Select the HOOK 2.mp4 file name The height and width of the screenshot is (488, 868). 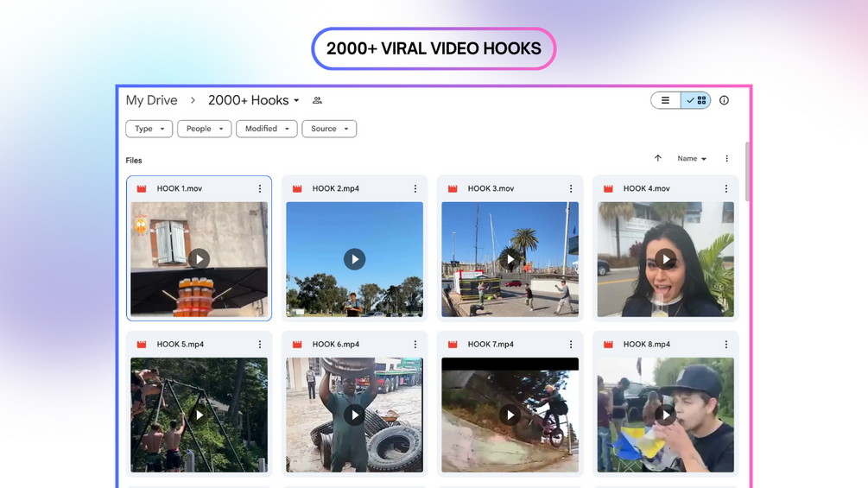[x=335, y=188]
